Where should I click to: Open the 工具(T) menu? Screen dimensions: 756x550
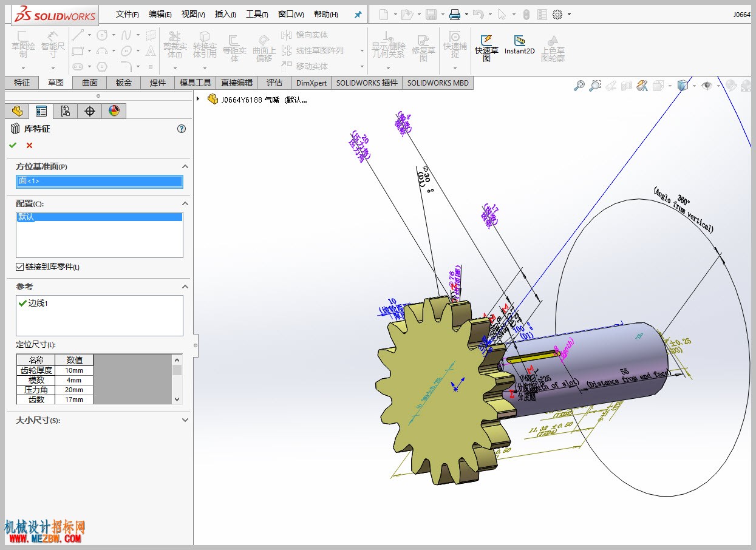pyautogui.click(x=257, y=14)
